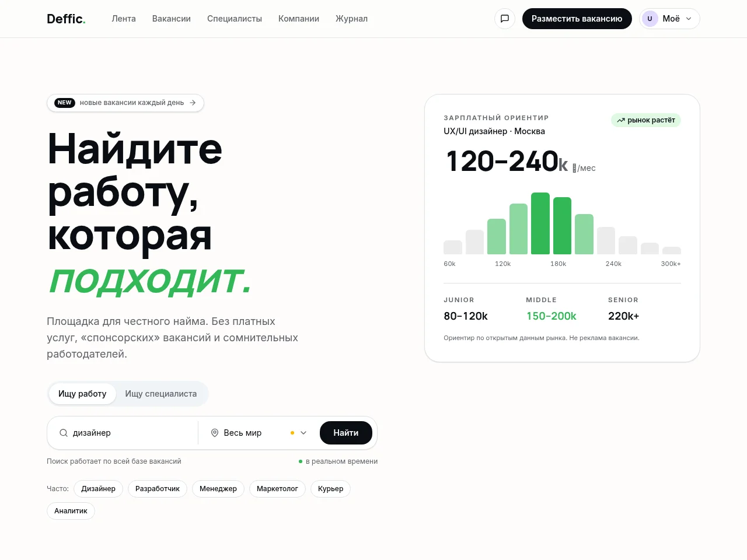
Task: Click the 120–240k salary headline
Action: pyautogui.click(x=507, y=162)
